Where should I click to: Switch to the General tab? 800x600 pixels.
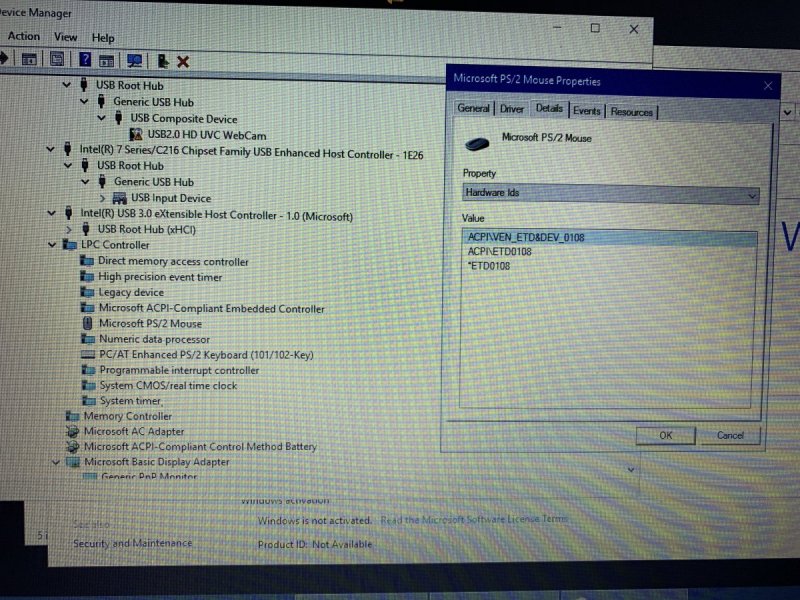tap(473, 108)
